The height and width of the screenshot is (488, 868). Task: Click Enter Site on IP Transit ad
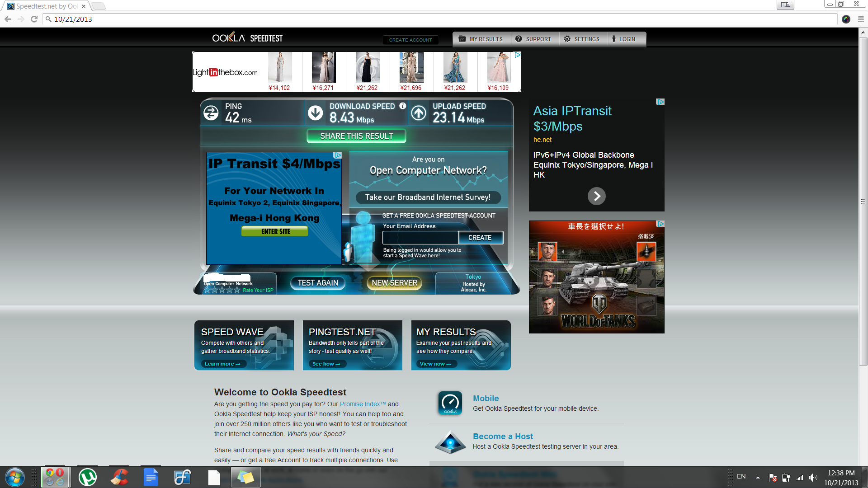(275, 231)
